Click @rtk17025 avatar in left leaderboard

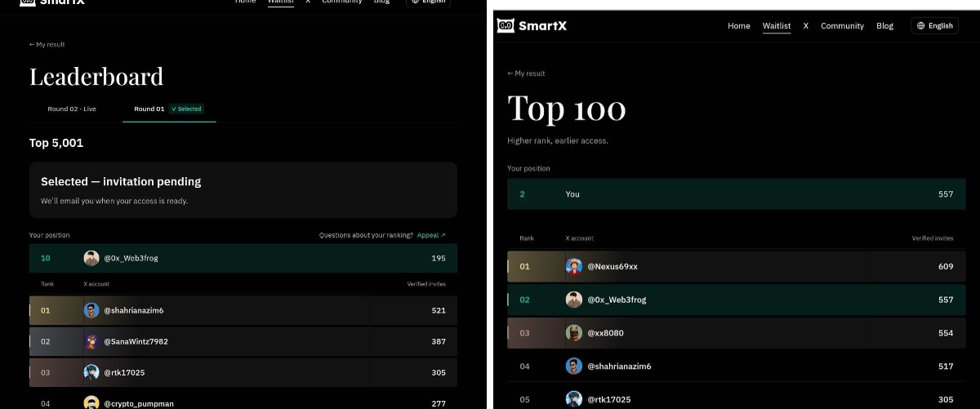(91, 372)
